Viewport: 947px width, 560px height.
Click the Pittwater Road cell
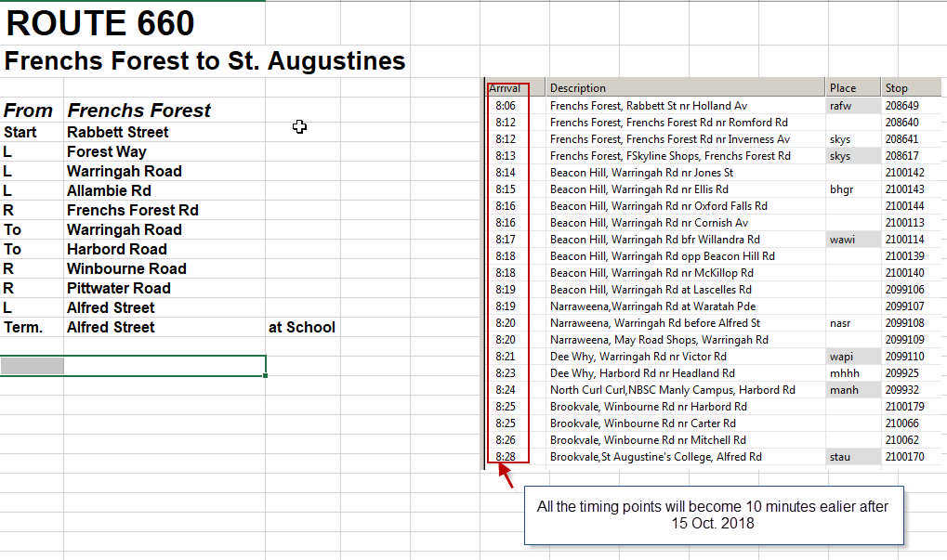[x=118, y=288]
